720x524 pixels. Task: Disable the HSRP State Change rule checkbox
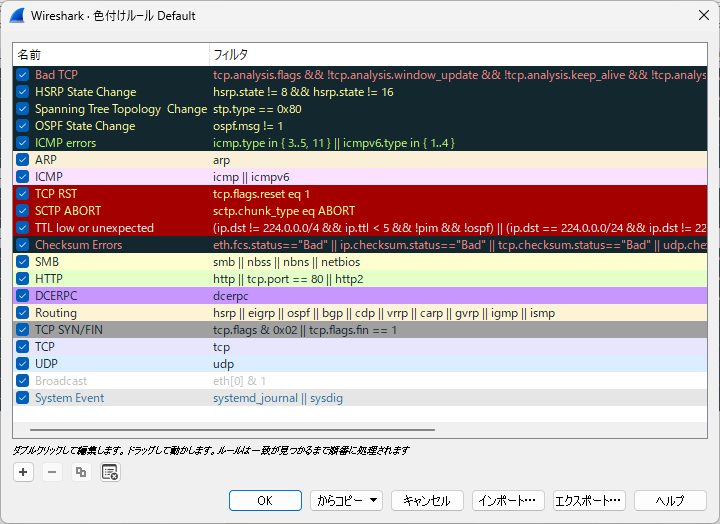pyautogui.click(x=22, y=92)
